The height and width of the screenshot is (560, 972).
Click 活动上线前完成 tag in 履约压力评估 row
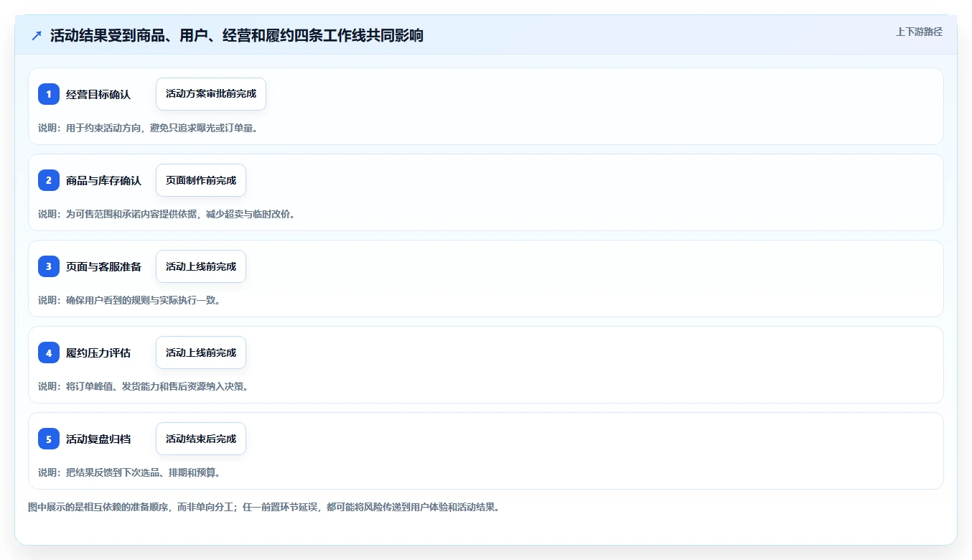(x=201, y=353)
